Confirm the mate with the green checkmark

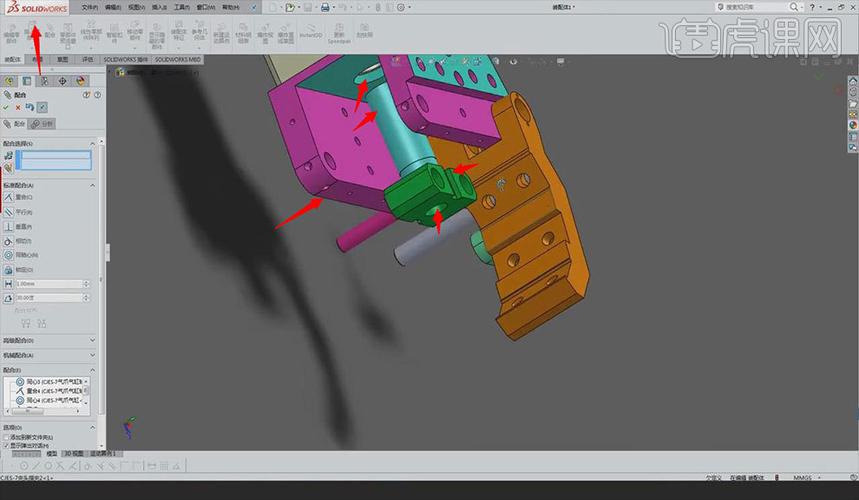[6, 107]
